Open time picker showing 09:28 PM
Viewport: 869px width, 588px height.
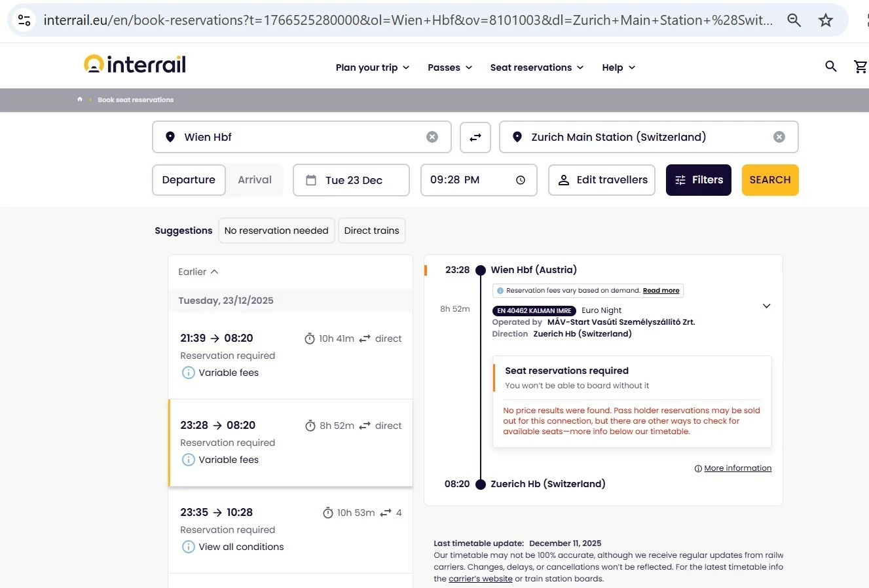click(479, 180)
